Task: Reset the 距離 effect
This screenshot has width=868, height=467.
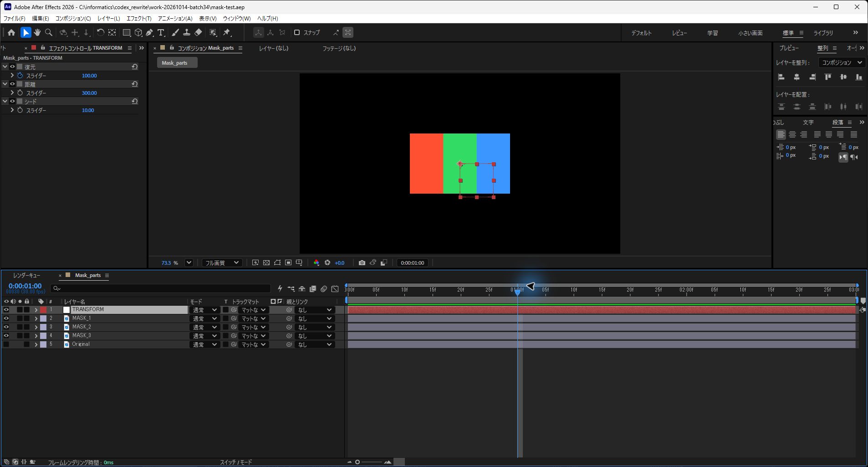Action: [135, 84]
